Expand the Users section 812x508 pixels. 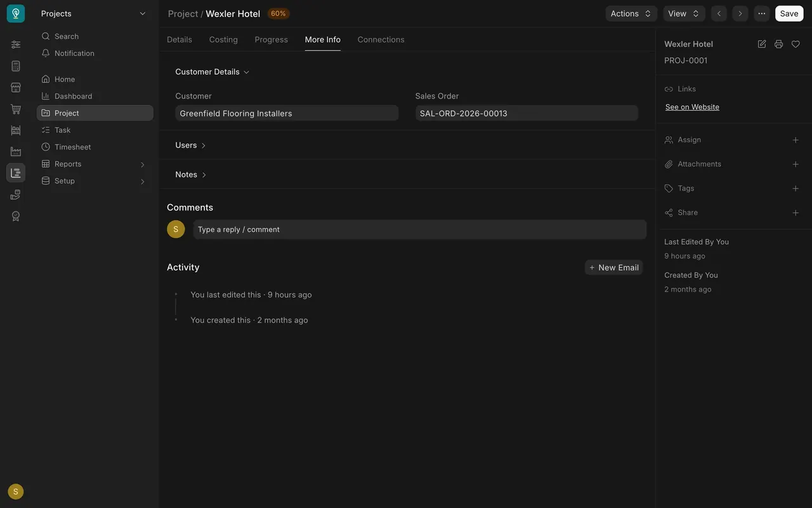(x=191, y=145)
